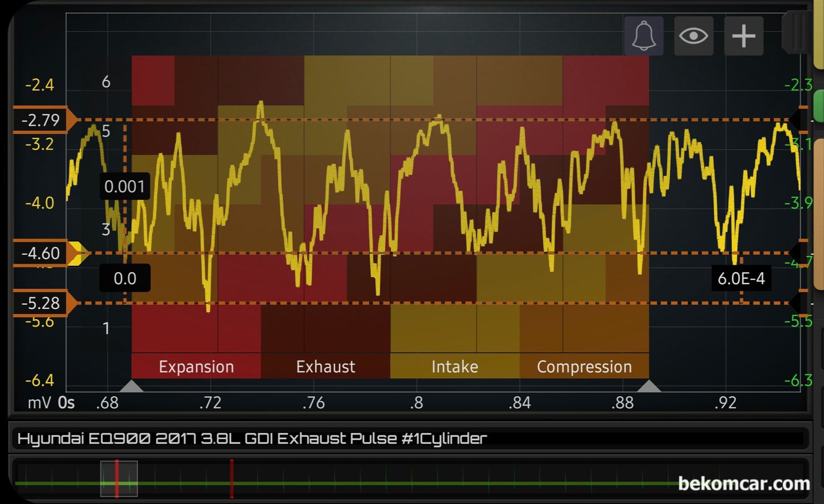Select the Intake phase label
The height and width of the screenshot is (504, 824).
coord(454,367)
